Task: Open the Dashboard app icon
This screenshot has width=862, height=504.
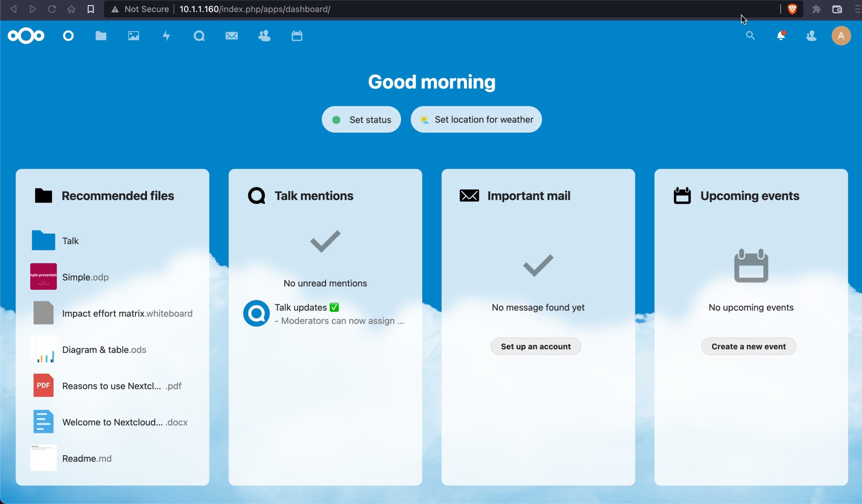Action: pos(68,36)
